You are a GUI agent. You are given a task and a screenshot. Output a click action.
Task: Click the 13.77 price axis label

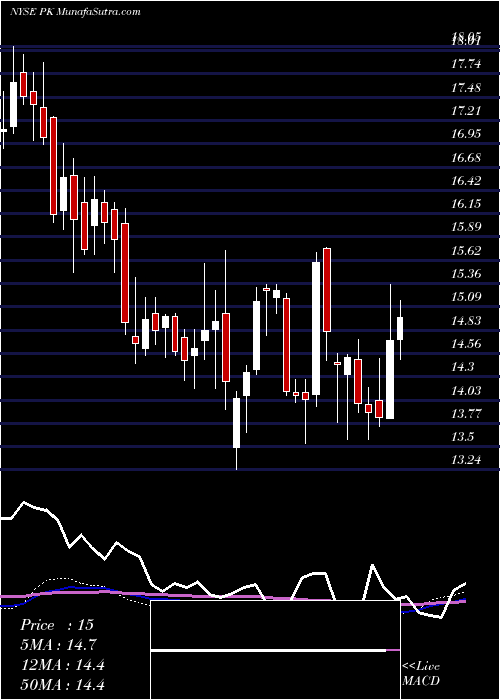466,414
